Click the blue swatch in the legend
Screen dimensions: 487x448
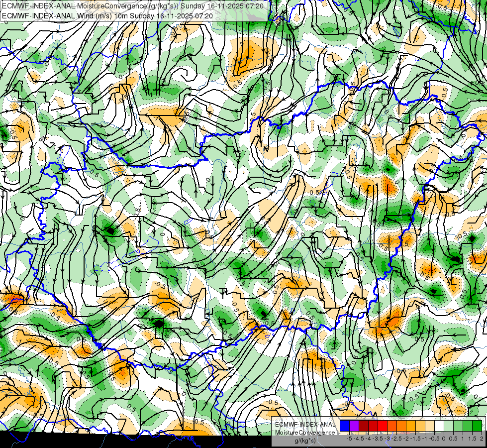point(345,426)
